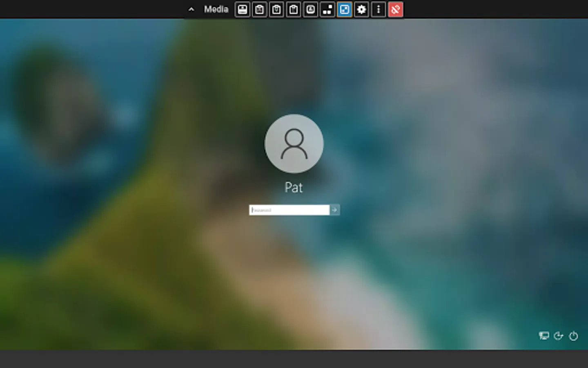Click the power icon on login screen
This screenshot has height=368, width=588.
tap(573, 336)
